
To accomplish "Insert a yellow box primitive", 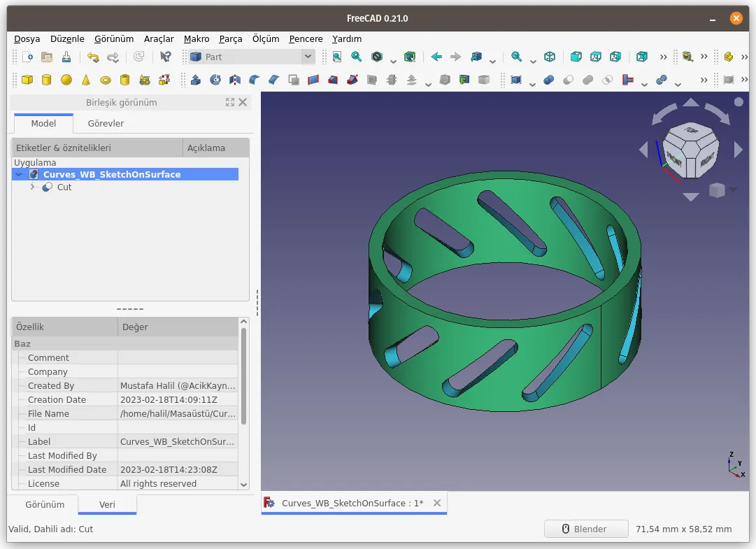I will click(x=27, y=80).
